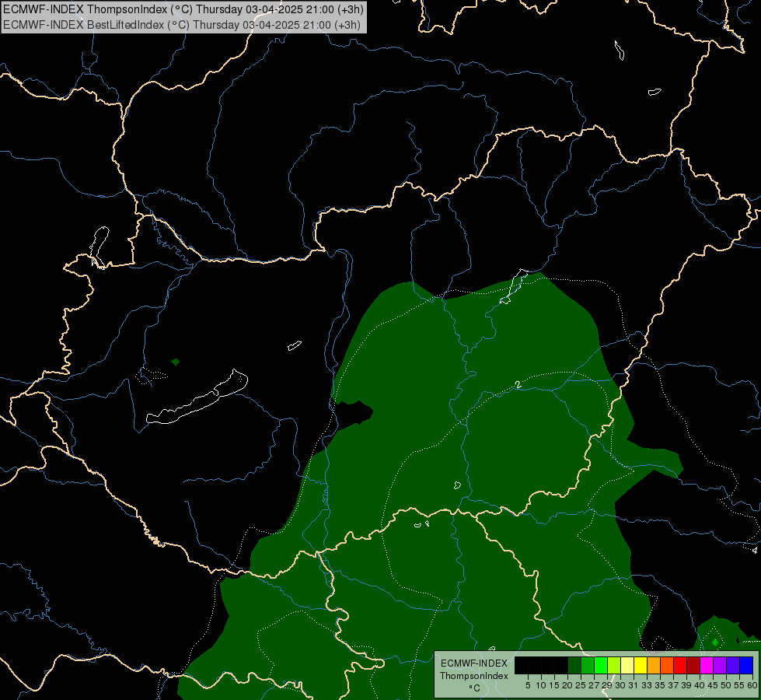Click the legend scale value 37
This screenshot has height=700, width=761.
pos(673,685)
